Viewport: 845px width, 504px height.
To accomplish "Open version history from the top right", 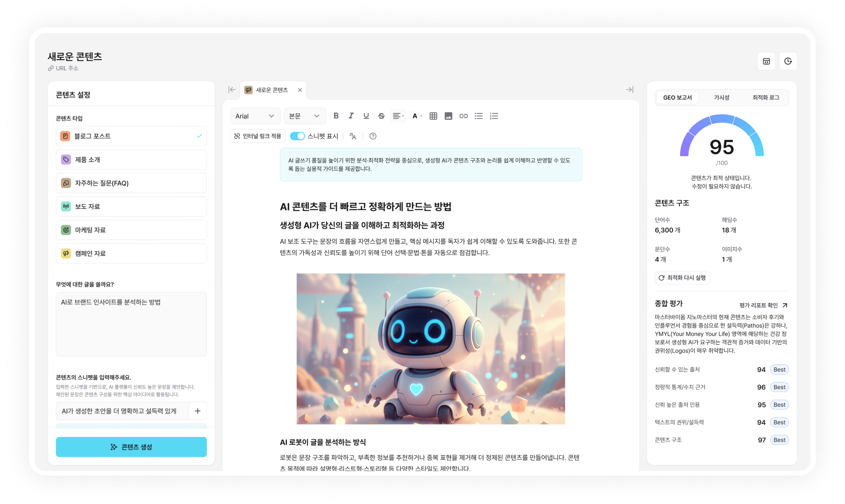I will point(789,61).
